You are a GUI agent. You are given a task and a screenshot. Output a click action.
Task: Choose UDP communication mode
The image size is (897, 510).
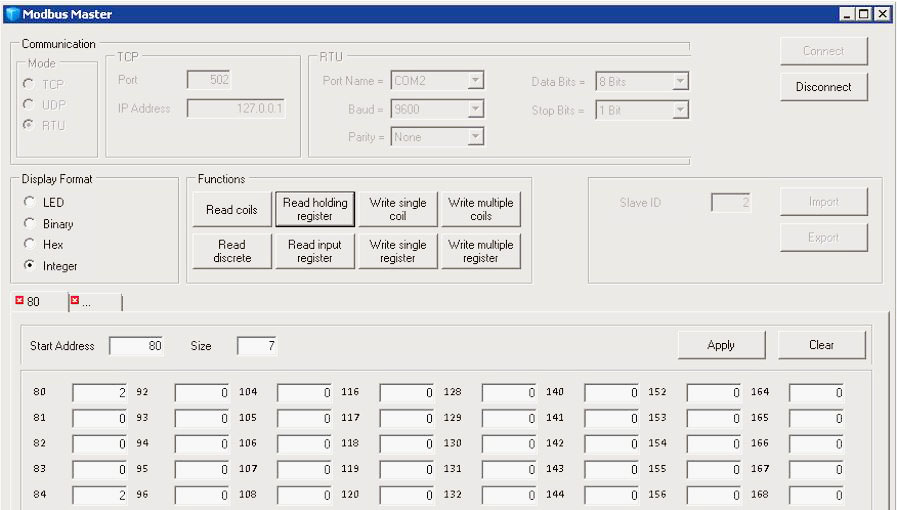[28, 104]
